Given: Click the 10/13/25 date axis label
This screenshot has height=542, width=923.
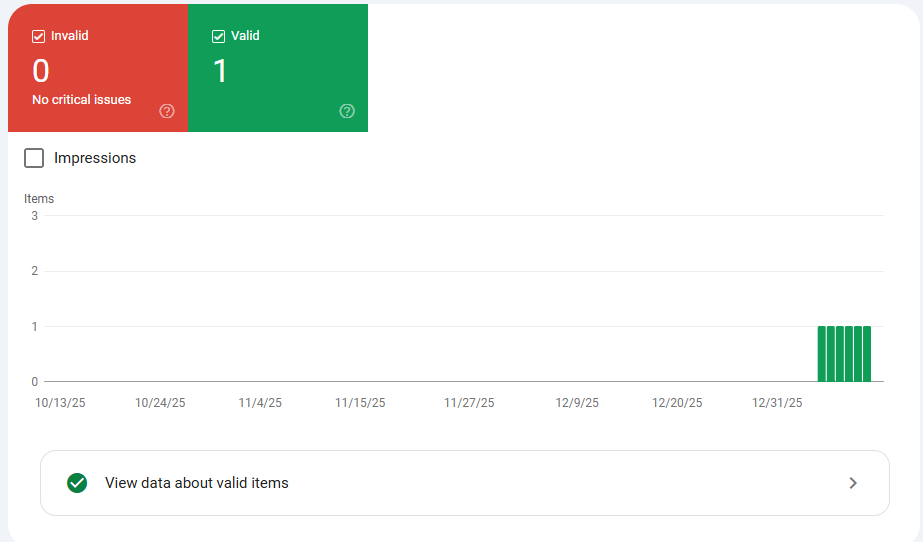Looking at the screenshot, I should tap(60, 403).
